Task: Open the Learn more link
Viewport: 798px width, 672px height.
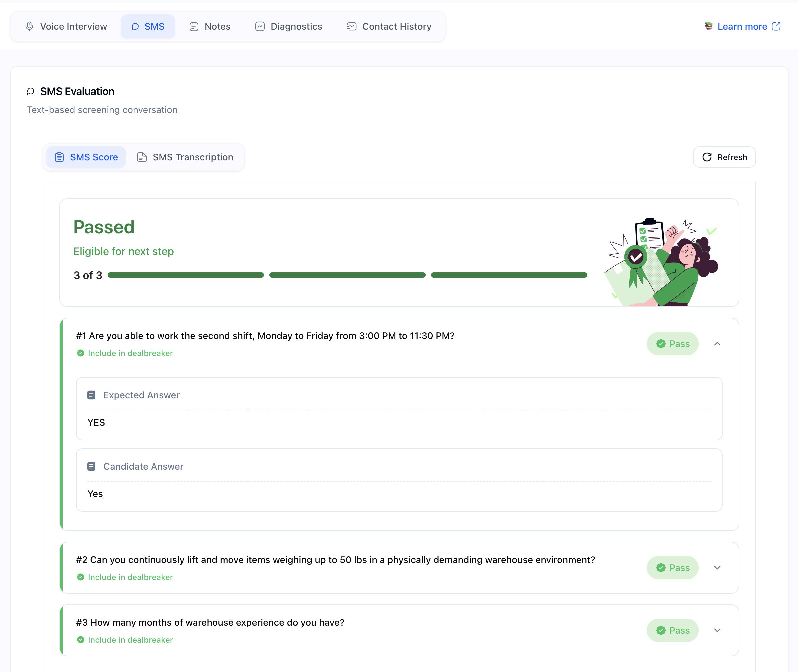Action: [742, 26]
